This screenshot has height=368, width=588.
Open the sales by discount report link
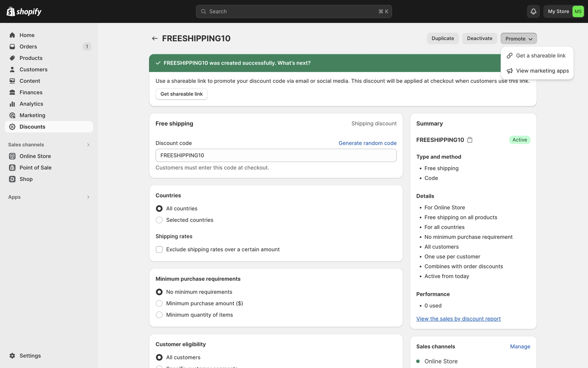(458, 319)
